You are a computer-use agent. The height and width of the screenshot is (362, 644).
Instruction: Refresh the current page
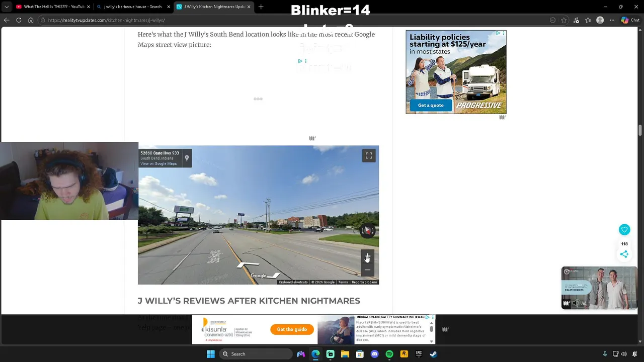[19, 20]
